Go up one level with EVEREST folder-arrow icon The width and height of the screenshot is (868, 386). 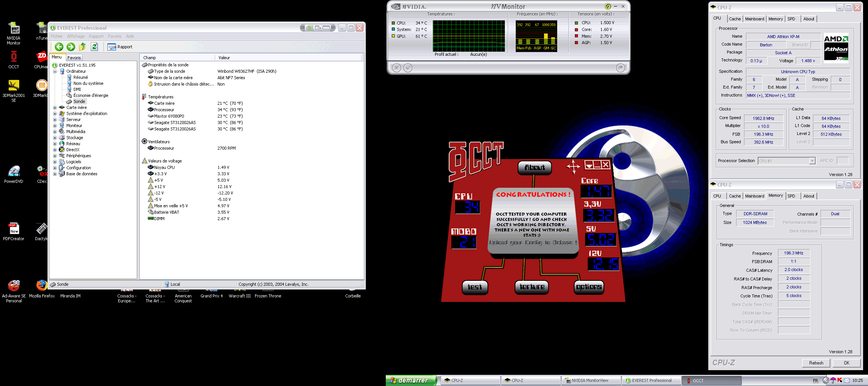coord(83,47)
